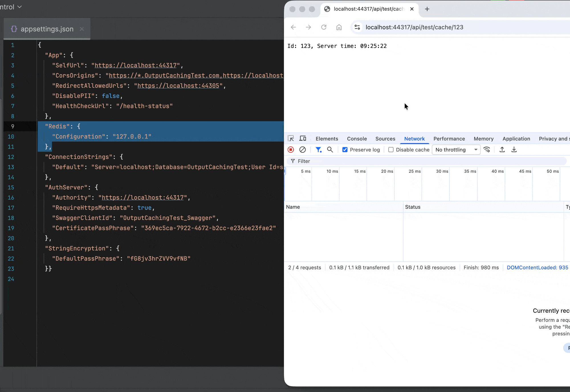Viewport: 570px width, 392px height.
Task: Switch to the Console tab
Action: click(x=357, y=139)
